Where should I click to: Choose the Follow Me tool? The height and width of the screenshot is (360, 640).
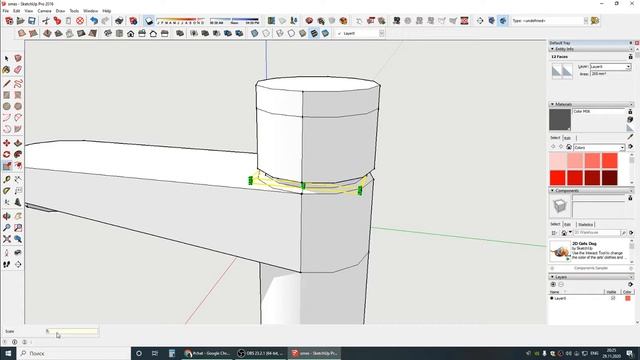(18, 154)
